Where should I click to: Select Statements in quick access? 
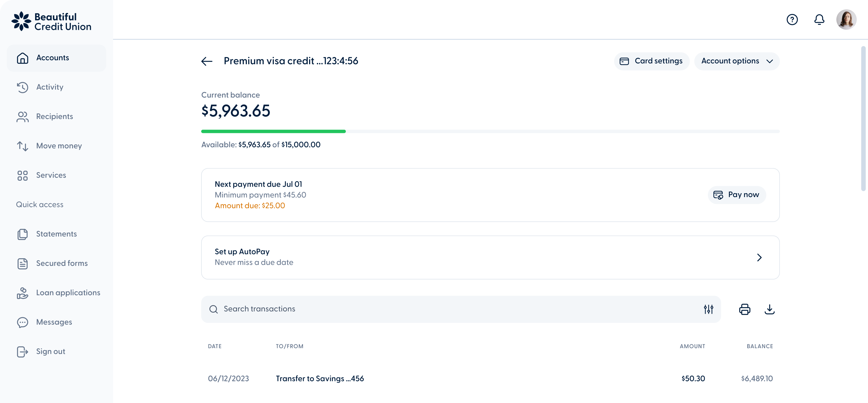click(56, 234)
